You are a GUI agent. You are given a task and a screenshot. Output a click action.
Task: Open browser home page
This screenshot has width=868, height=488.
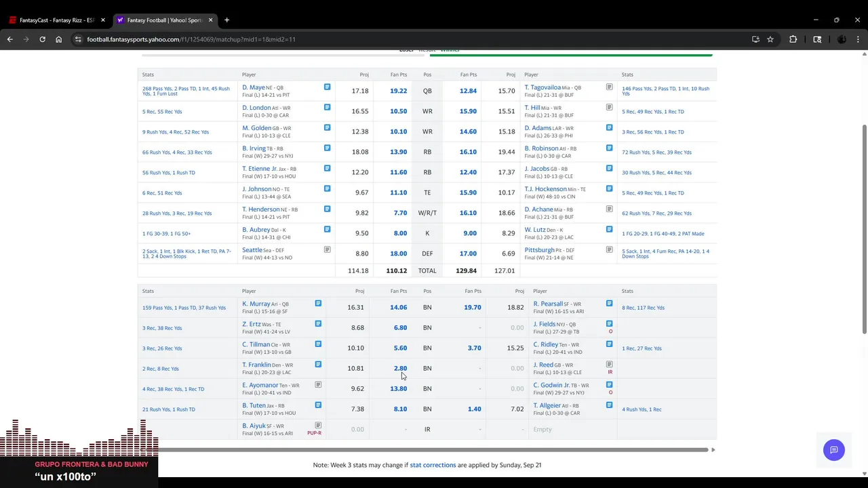[58, 39]
